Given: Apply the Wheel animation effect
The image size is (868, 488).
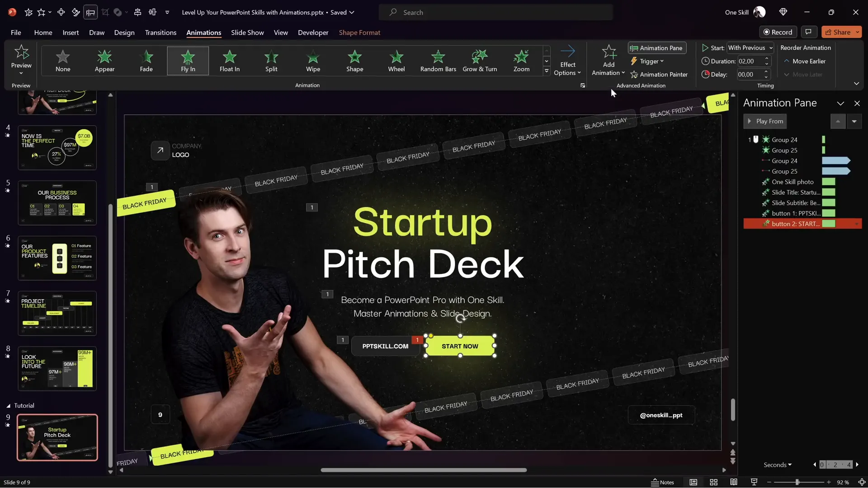Looking at the screenshot, I should (396, 60).
